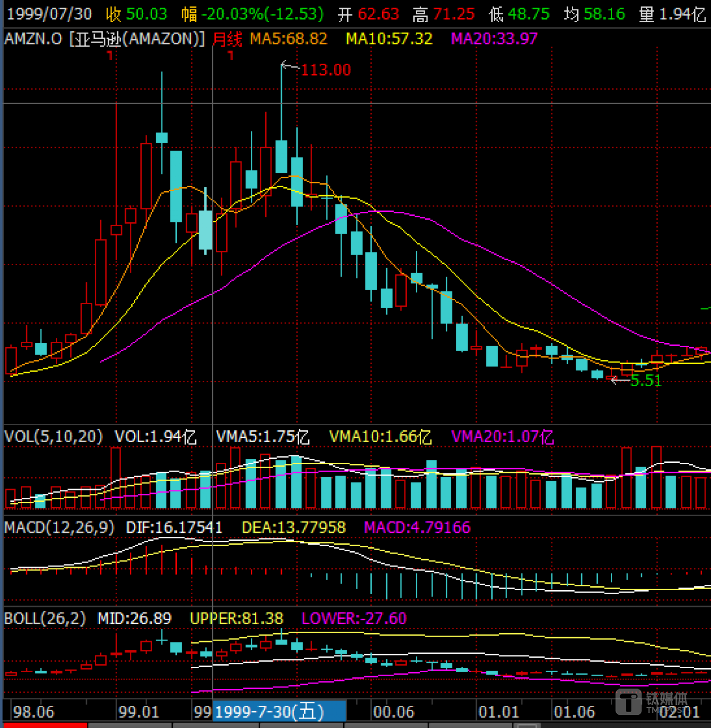The width and height of the screenshot is (711, 728).
Task: Click the MA5:68.82 moving average label
Action: [288, 39]
